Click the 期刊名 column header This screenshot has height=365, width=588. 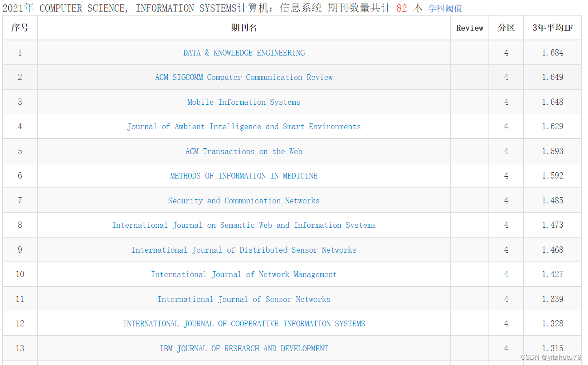click(244, 28)
